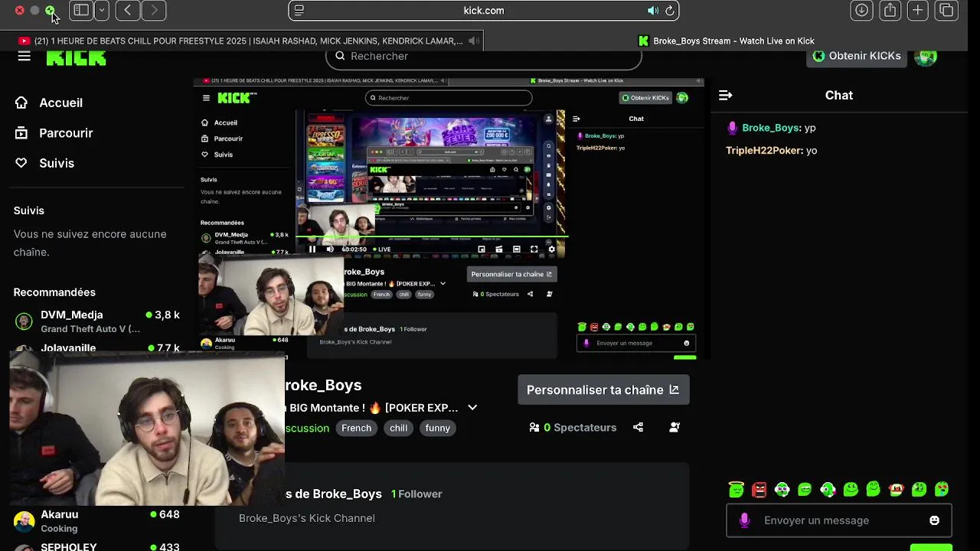Pause the live stream video

[x=312, y=249]
